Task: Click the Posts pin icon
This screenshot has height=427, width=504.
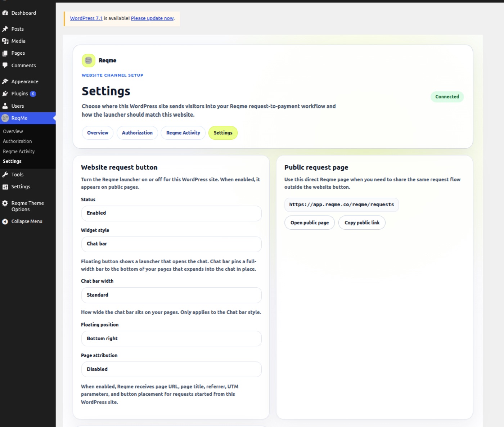Action: [x=5, y=29]
